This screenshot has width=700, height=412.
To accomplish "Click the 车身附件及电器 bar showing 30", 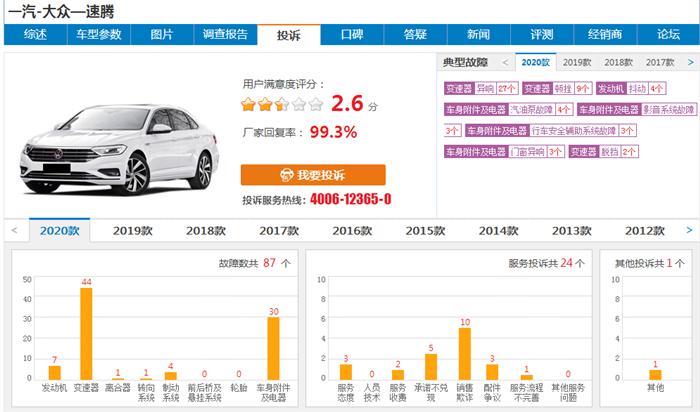I will pyautogui.click(x=274, y=349).
